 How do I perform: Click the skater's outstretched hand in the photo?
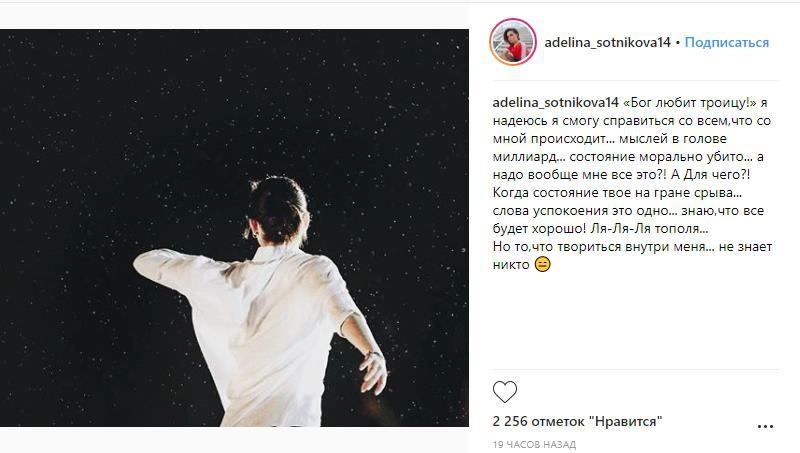[x=372, y=375]
